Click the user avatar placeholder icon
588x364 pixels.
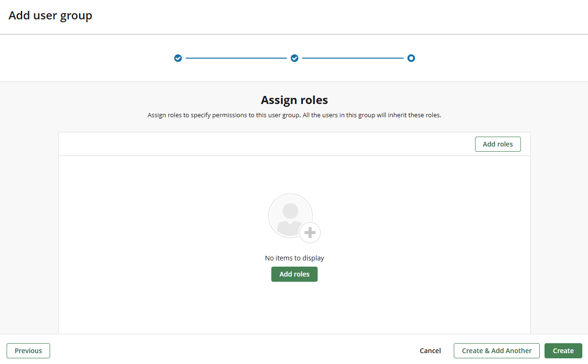[x=290, y=216]
